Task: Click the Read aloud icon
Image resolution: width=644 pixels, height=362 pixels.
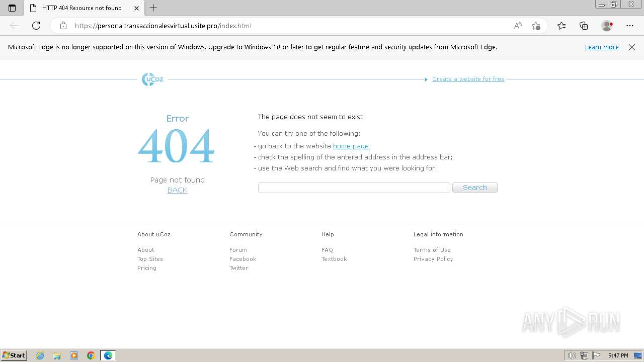Action: (518, 26)
